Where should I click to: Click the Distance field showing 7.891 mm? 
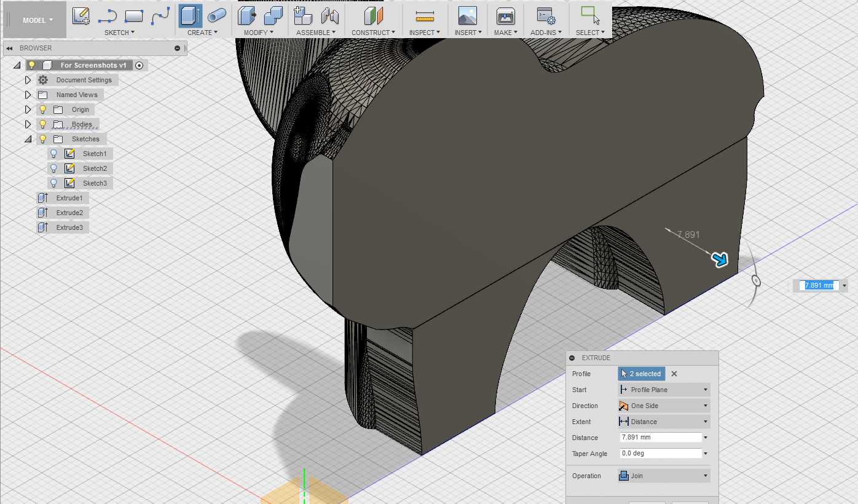click(x=661, y=438)
